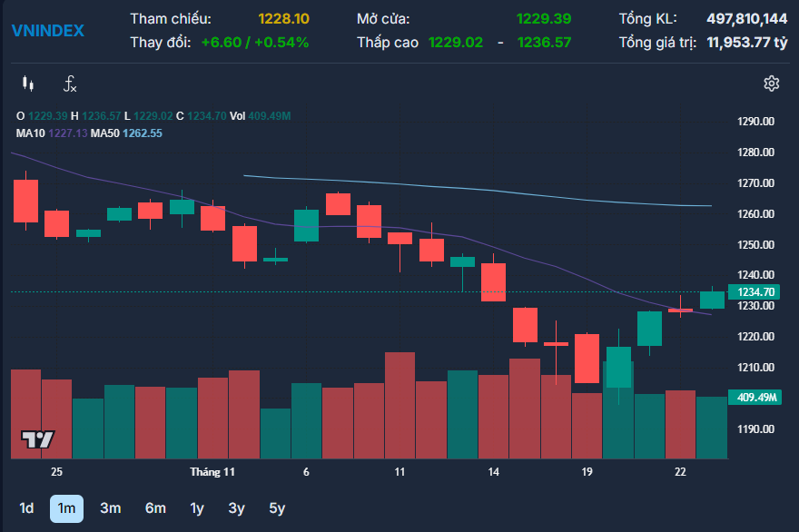Click the VNINDEX symbol title
This screenshot has width=799, height=532.
47,30
